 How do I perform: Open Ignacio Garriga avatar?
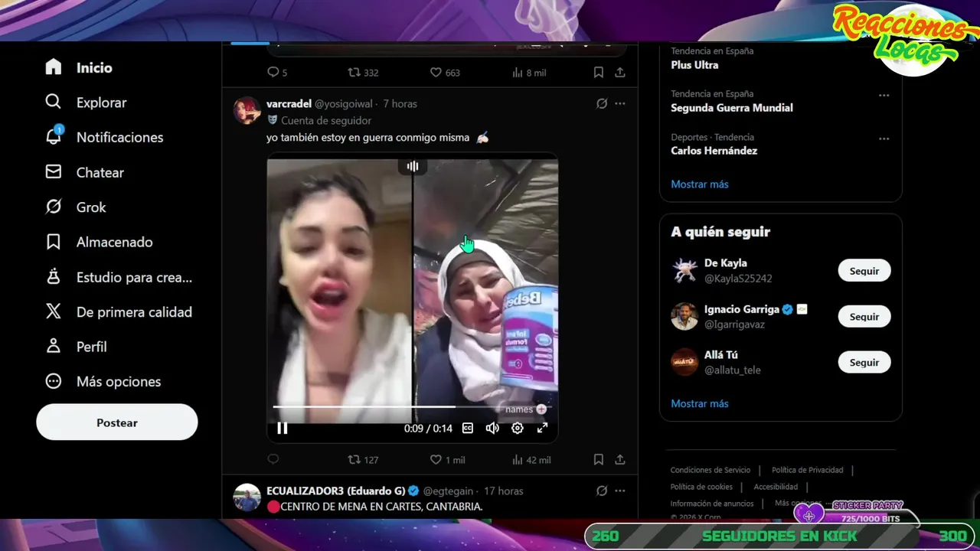(x=684, y=317)
